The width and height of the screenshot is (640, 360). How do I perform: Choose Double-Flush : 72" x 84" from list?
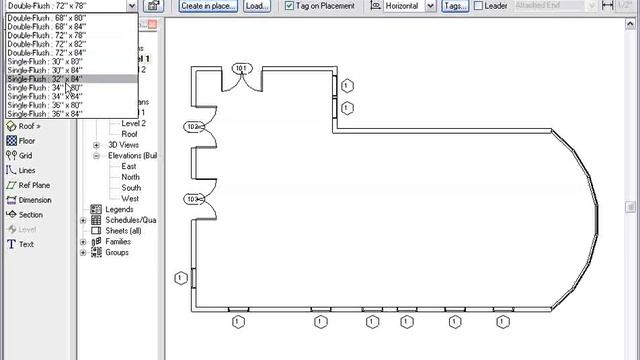tap(71, 53)
